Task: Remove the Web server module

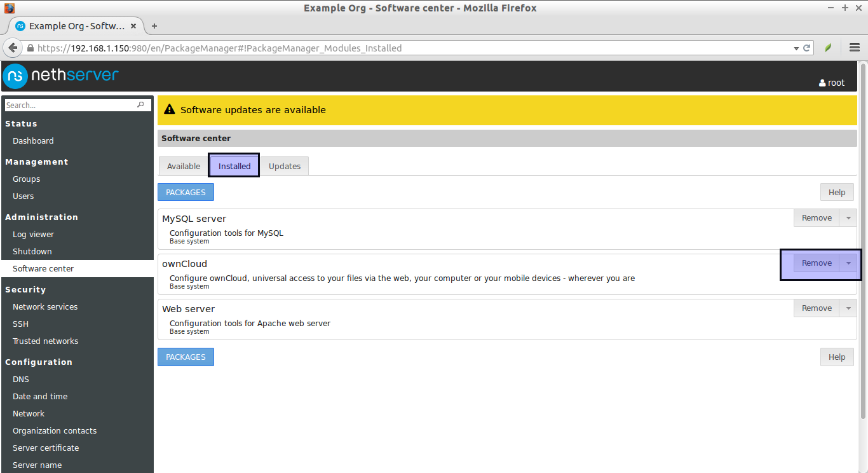Action: 817,308
